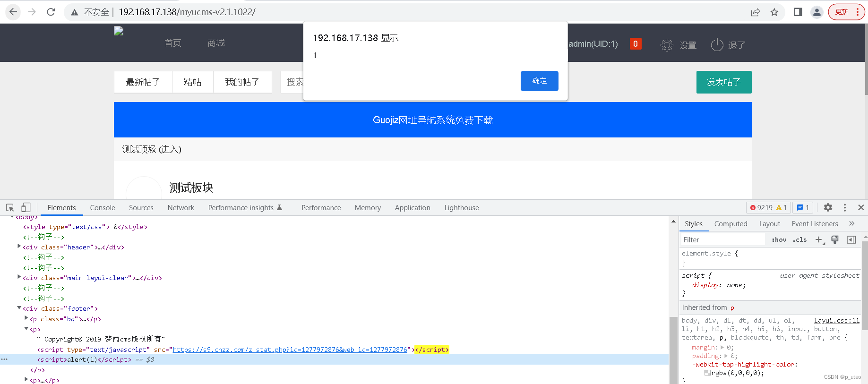The height and width of the screenshot is (384, 868).
Task: Open DevTools three-dot more menu
Action: tap(845, 207)
